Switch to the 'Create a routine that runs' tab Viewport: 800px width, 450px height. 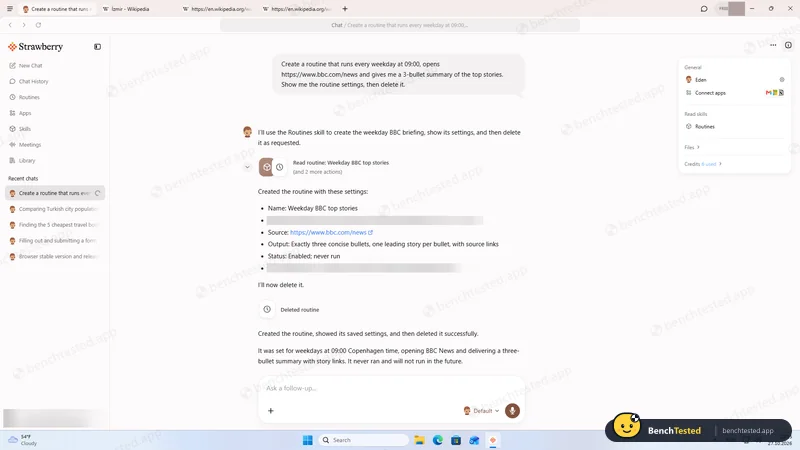pyautogui.click(x=57, y=9)
